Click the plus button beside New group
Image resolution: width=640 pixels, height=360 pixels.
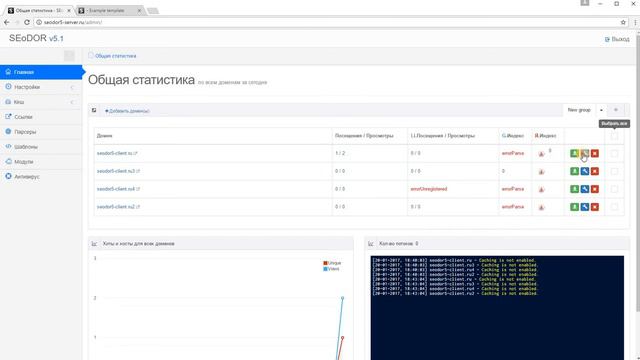[616, 110]
